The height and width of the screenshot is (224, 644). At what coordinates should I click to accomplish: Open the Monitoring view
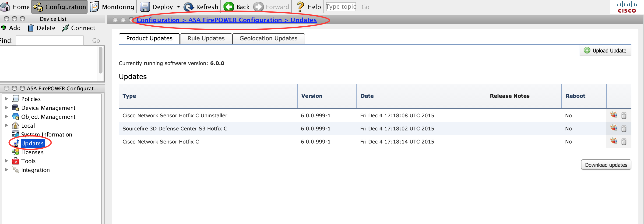(112, 7)
